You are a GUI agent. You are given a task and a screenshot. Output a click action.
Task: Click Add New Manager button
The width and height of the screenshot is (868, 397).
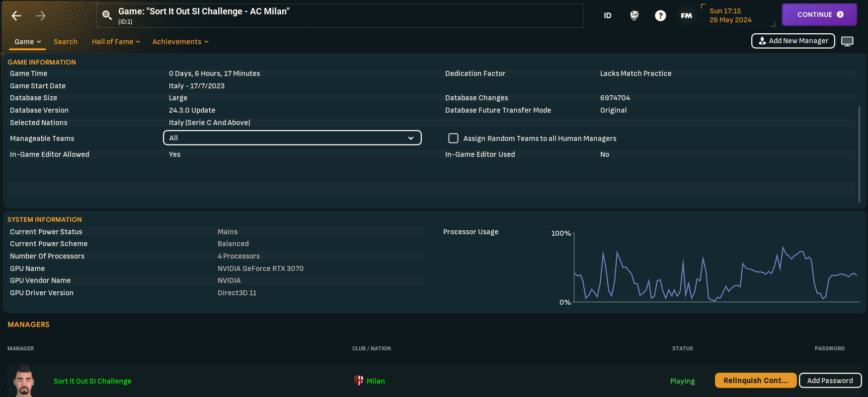793,41
